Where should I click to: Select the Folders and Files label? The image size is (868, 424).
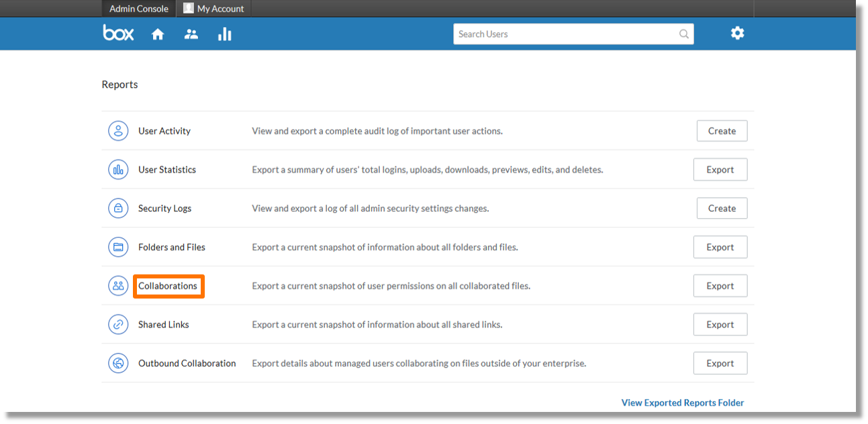[x=172, y=247]
